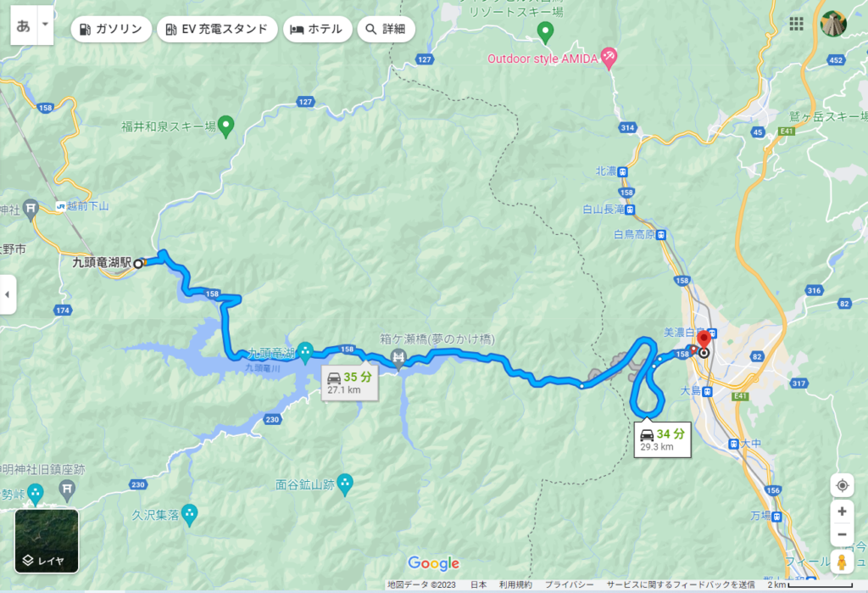Expand the collapsed side panel arrow

(7, 294)
